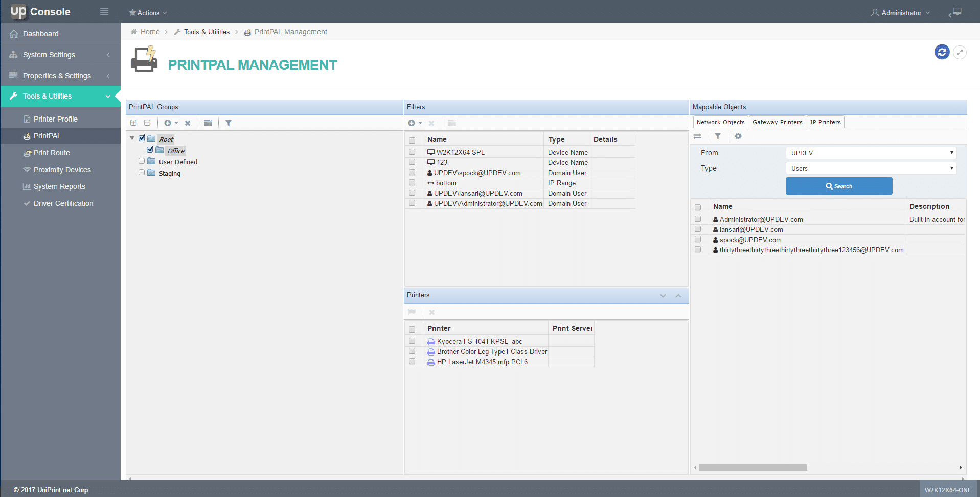Click the Home breadcrumb link
This screenshot has width=980, height=497.
point(150,32)
